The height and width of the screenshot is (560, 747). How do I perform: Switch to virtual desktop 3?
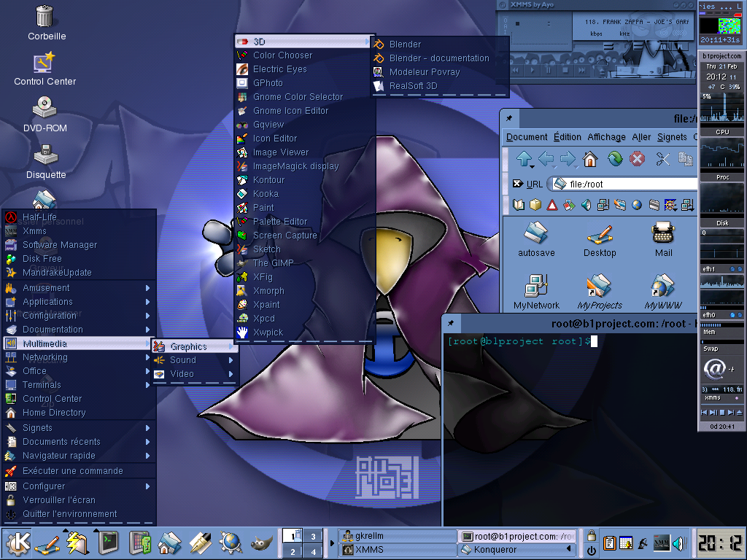click(313, 536)
